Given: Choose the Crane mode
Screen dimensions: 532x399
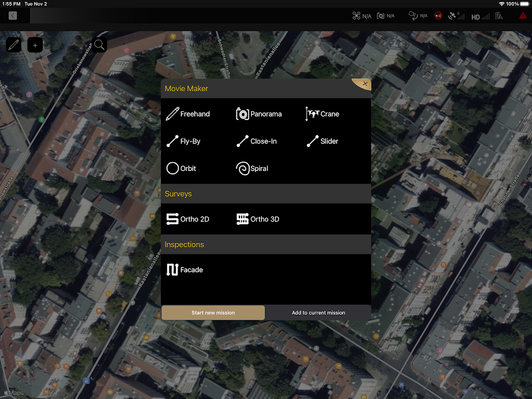Looking at the screenshot, I should click(x=322, y=114).
